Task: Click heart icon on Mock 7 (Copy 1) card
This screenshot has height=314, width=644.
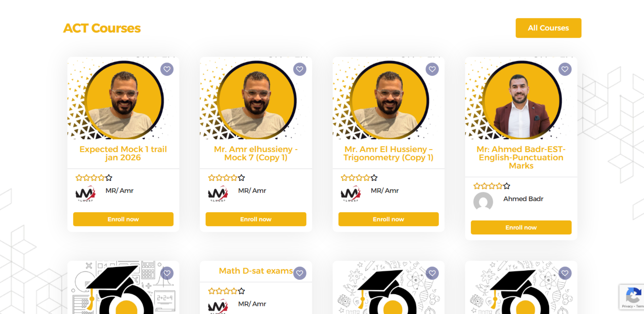Action: coord(300,69)
